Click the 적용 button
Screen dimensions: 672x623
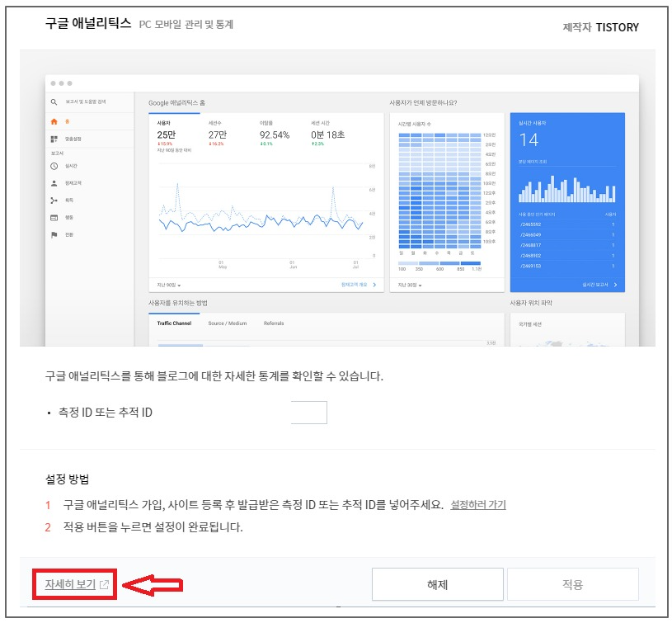tap(572, 584)
